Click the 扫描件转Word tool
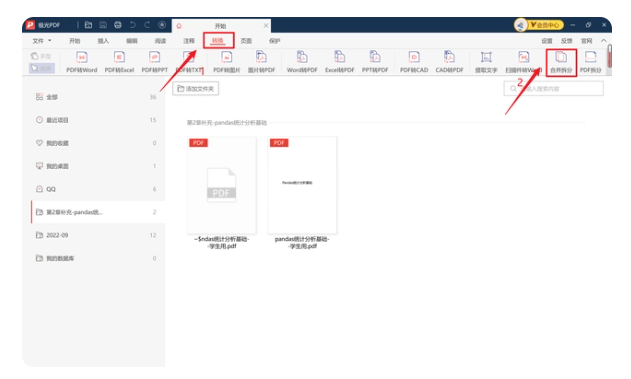The image size is (631, 379). (524, 62)
